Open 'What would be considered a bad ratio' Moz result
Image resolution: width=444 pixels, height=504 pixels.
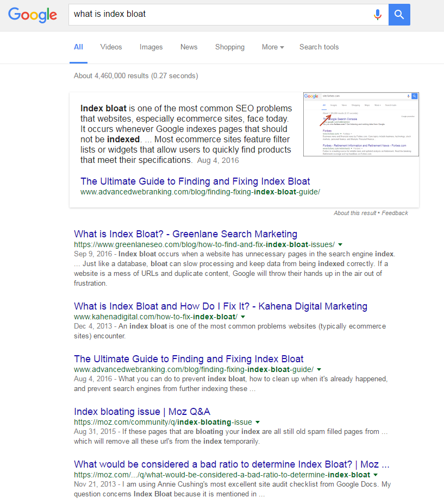point(232,464)
